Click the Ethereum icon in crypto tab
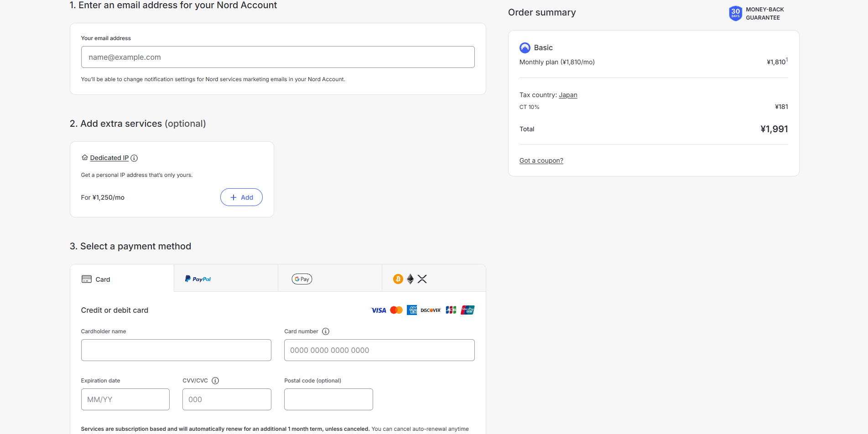 click(411, 279)
